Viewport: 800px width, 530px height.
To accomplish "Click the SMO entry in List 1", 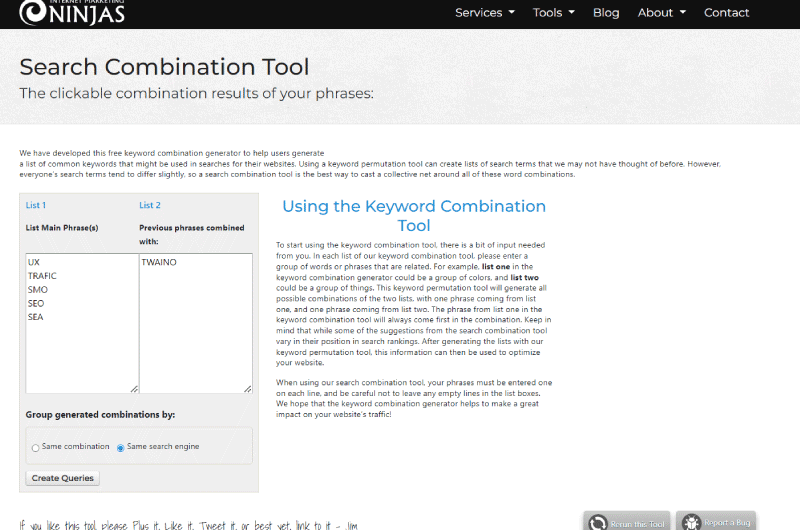I will tap(38, 290).
